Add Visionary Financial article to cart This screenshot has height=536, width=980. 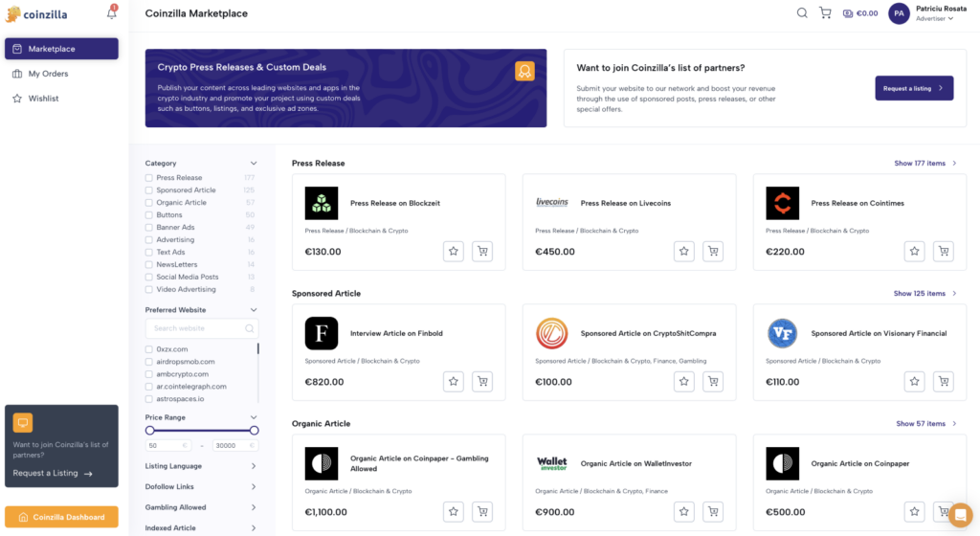(x=944, y=381)
